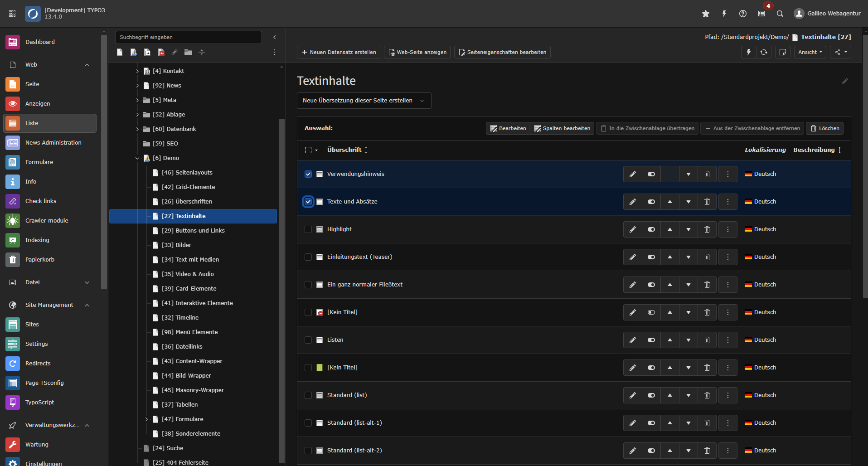Open notifications showing 4 alerts
Viewport: 868px width, 466px height.
tap(762, 14)
